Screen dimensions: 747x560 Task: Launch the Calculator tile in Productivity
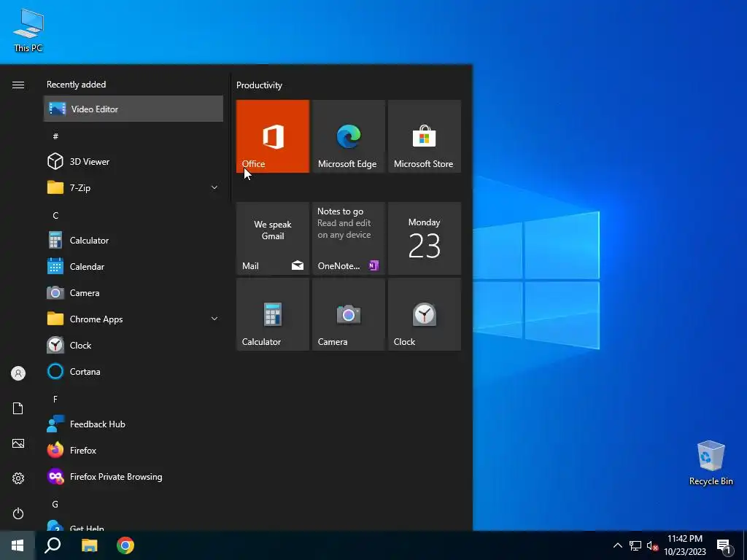[273, 315]
